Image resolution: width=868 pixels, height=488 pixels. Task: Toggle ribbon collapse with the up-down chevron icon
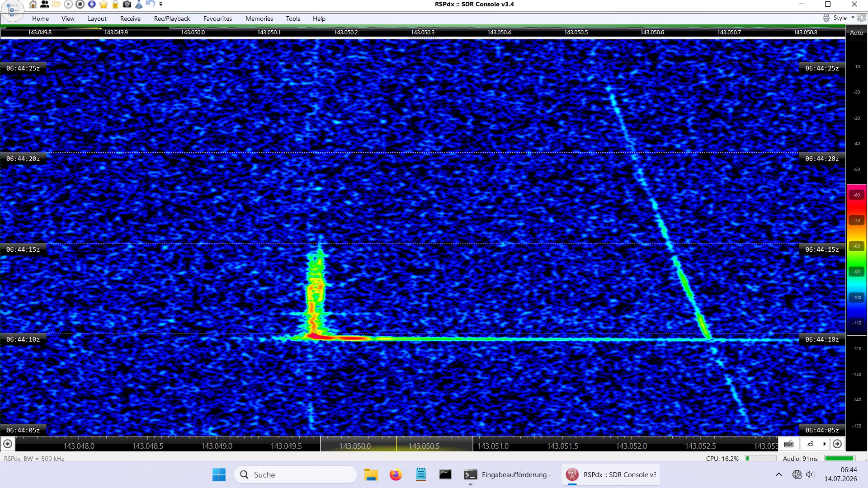coord(826,18)
